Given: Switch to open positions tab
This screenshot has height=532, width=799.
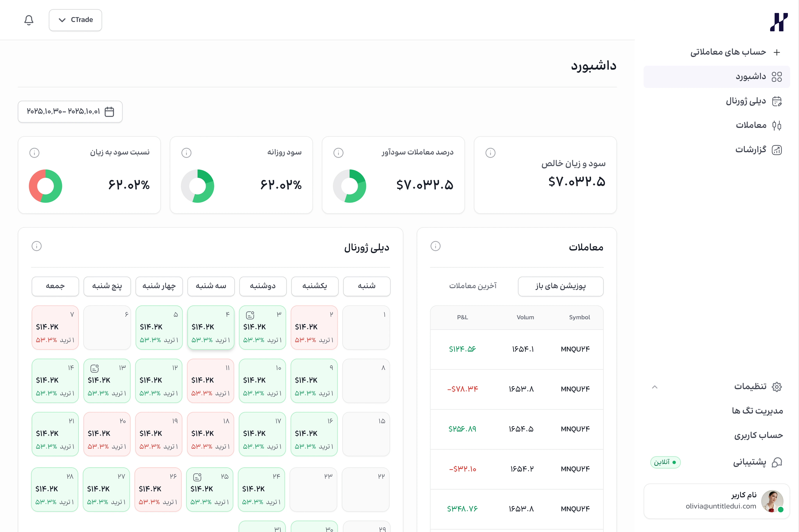Looking at the screenshot, I should tap(560, 286).
